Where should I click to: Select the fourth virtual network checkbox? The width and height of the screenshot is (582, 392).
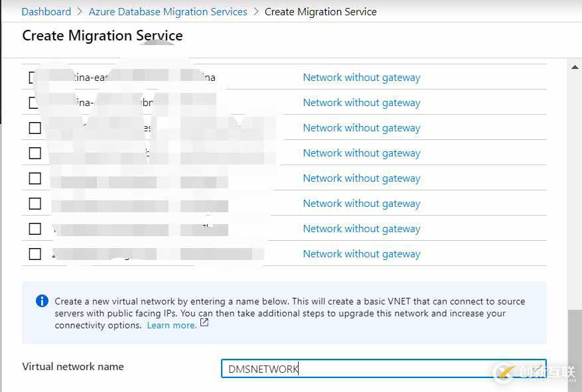(x=35, y=153)
